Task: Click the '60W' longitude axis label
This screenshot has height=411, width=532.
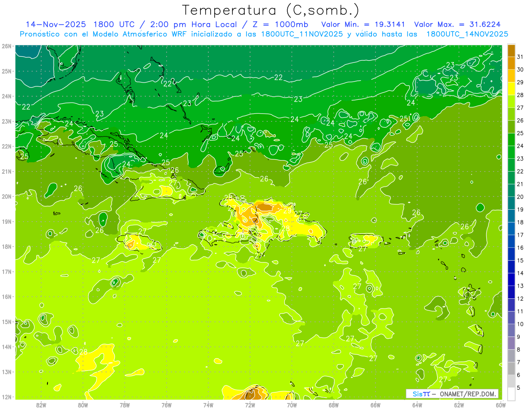Action: coord(501,405)
